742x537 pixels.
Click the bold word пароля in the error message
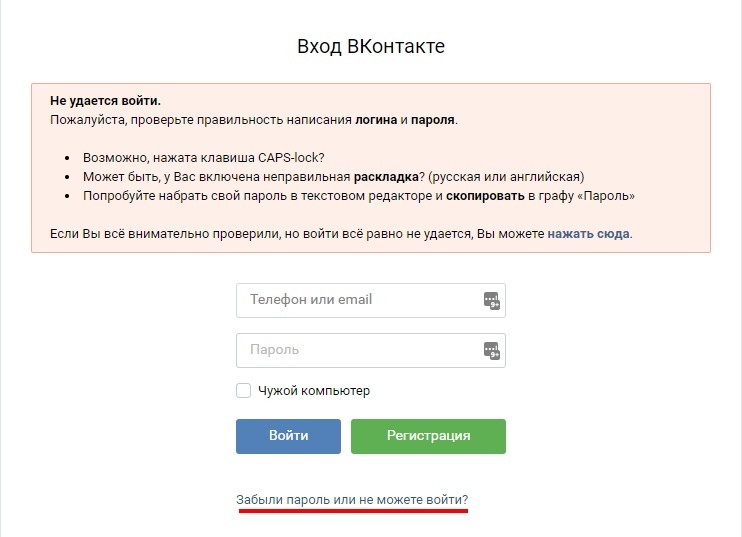pos(433,120)
